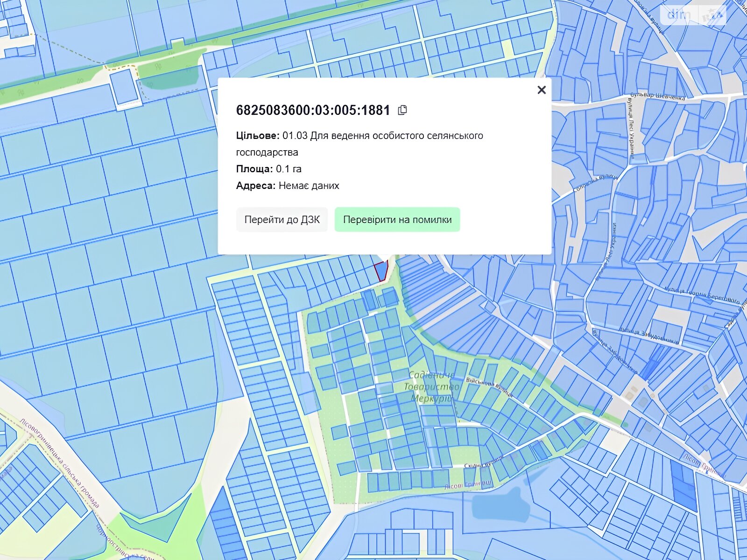
Task: Click the Садівниче Товариство Меркурій map label
Action: (431, 387)
